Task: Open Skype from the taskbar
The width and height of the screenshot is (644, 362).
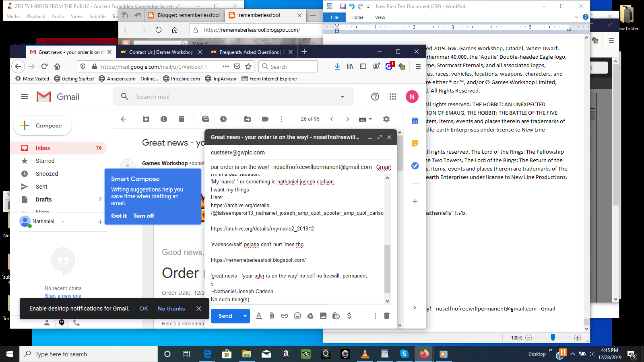Action: coord(404,354)
